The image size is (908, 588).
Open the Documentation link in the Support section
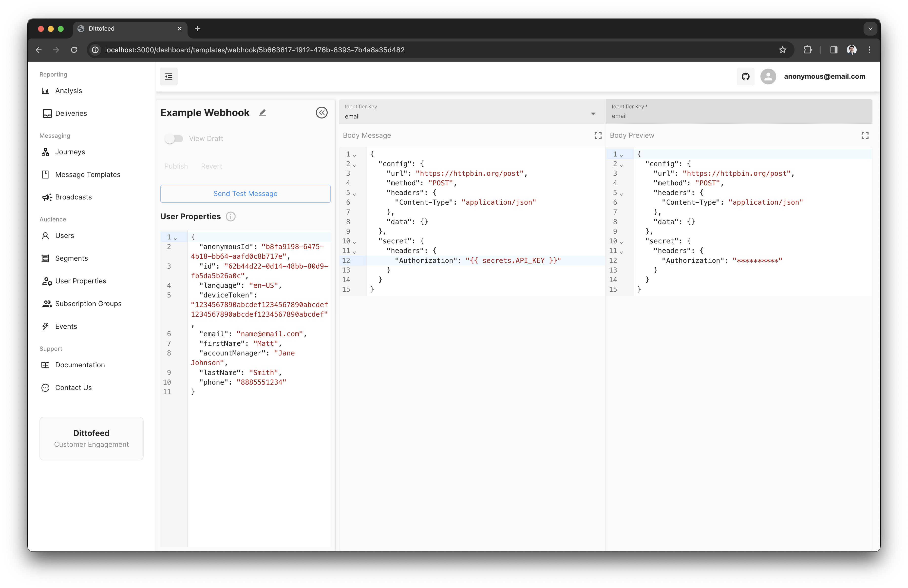click(x=80, y=365)
